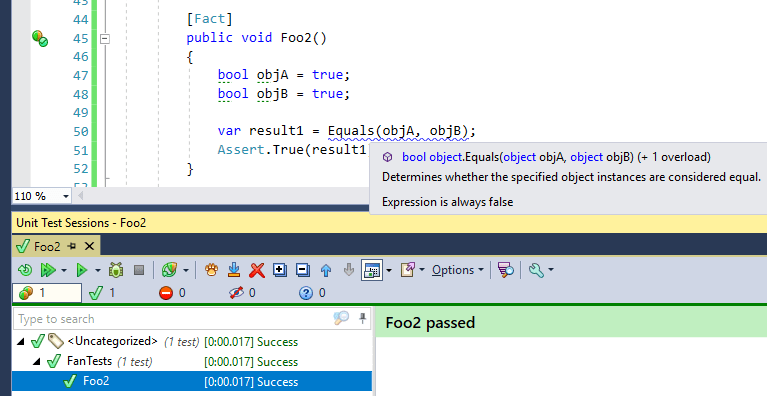The image size is (767, 396).
Task: Open dropdown beside output layout button
Action: 389,270
